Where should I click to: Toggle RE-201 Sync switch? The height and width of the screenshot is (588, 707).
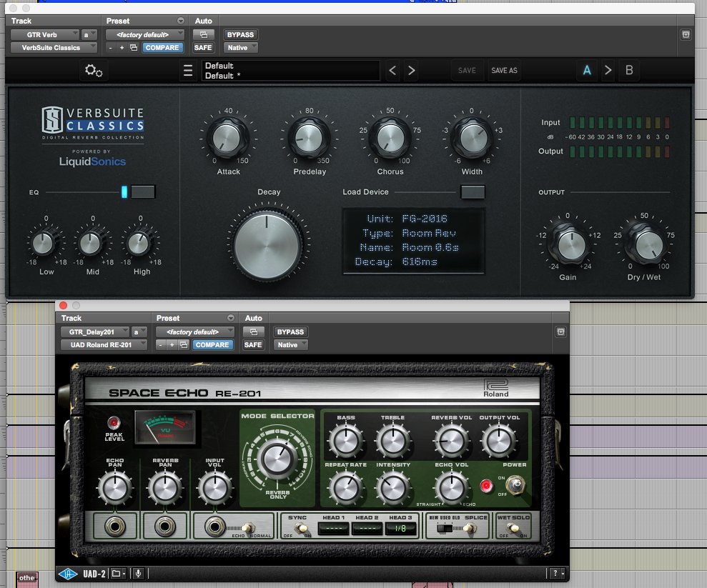[x=301, y=528]
